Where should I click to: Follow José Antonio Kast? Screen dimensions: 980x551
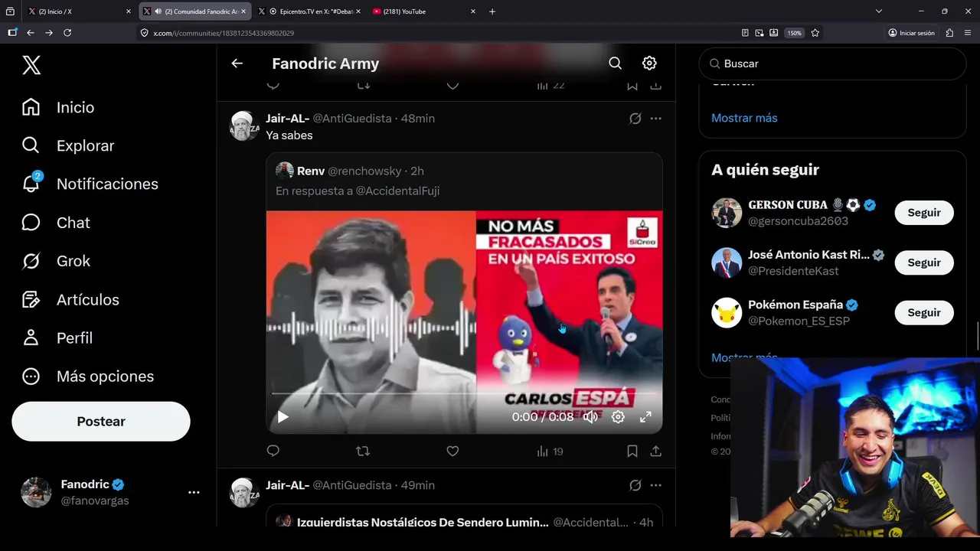[924, 262]
